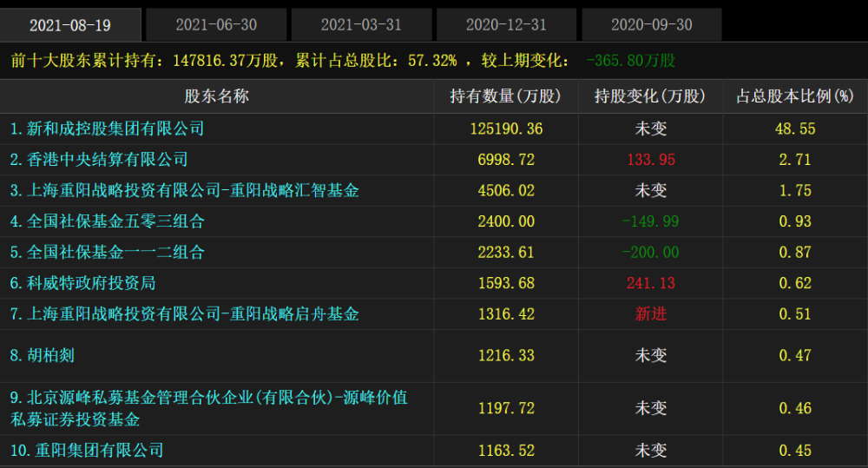Click the share ratio 0.62
Image resolution: width=868 pixels, height=468 pixels.
click(x=795, y=283)
